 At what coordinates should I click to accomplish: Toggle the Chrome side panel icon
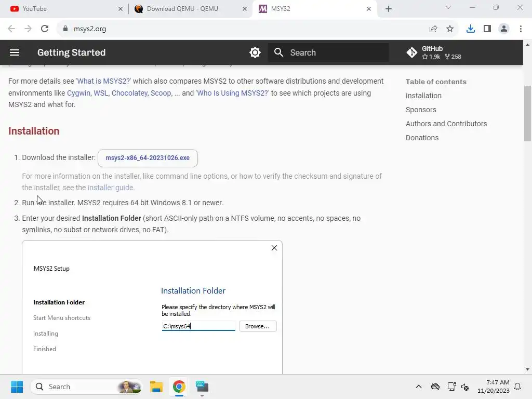tap(487, 29)
